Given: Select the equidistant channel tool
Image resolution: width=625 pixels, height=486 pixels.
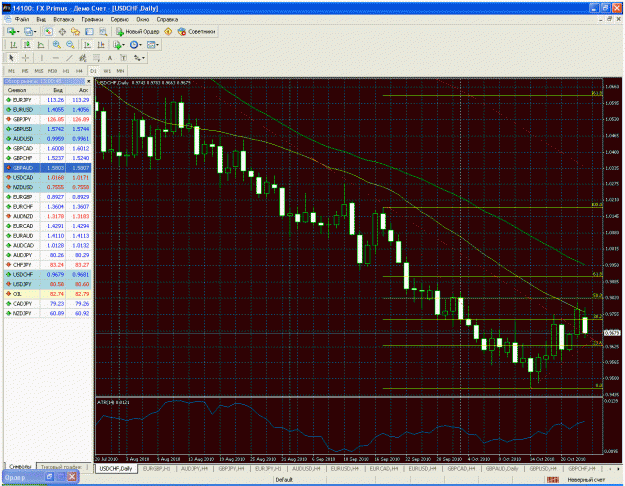Looking at the screenshot, I should coord(83,58).
